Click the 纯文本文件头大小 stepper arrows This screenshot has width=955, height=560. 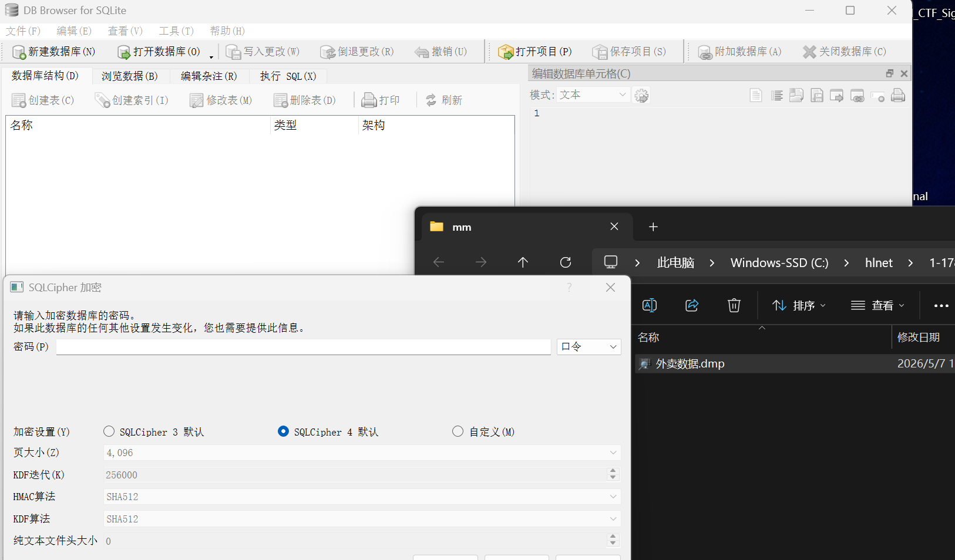tap(613, 540)
